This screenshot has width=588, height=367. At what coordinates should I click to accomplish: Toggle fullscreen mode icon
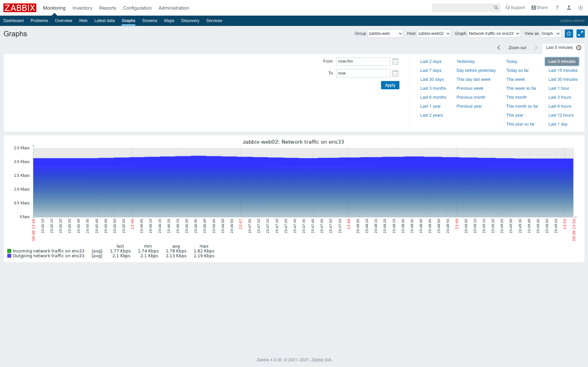pyautogui.click(x=580, y=34)
